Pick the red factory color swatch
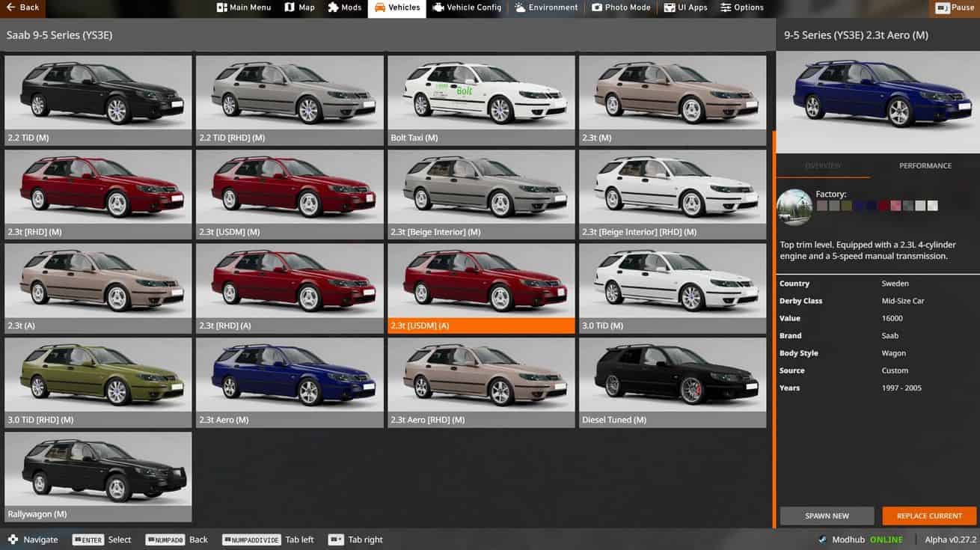 pyautogui.click(x=883, y=206)
